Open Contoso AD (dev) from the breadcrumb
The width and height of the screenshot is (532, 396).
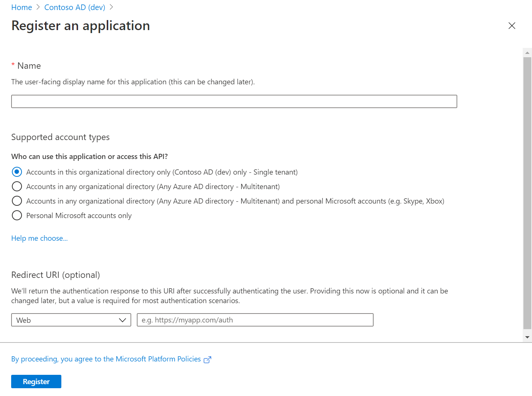(x=74, y=7)
